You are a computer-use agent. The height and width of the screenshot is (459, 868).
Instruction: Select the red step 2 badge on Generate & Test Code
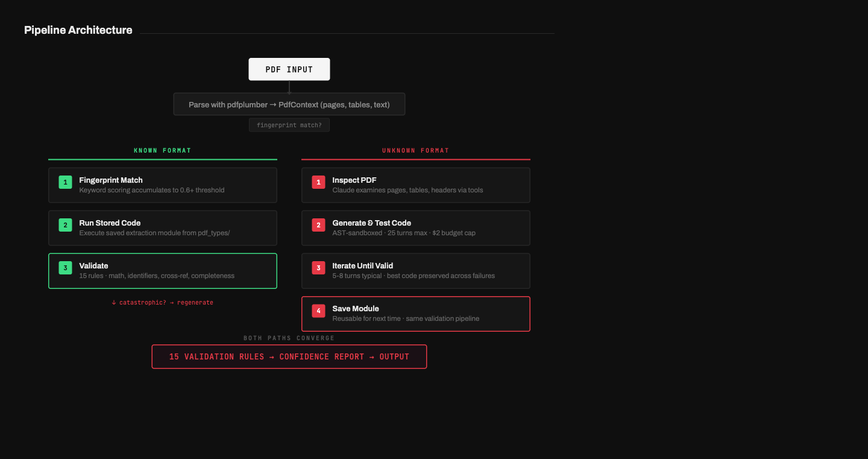click(318, 224)
